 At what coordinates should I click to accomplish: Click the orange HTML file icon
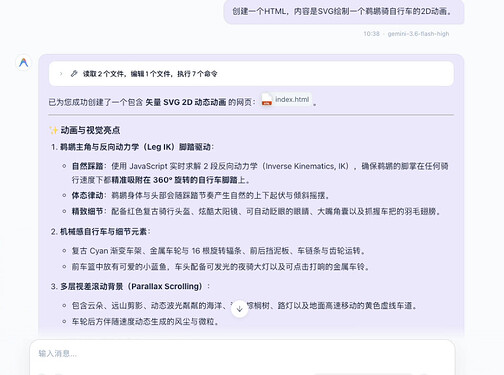(267, 100)
